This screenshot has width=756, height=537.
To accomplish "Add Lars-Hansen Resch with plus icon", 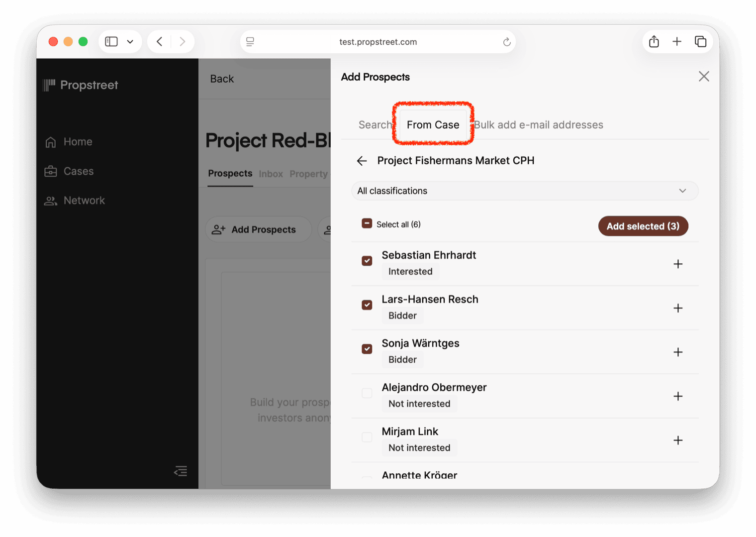I will pos(677,308).
